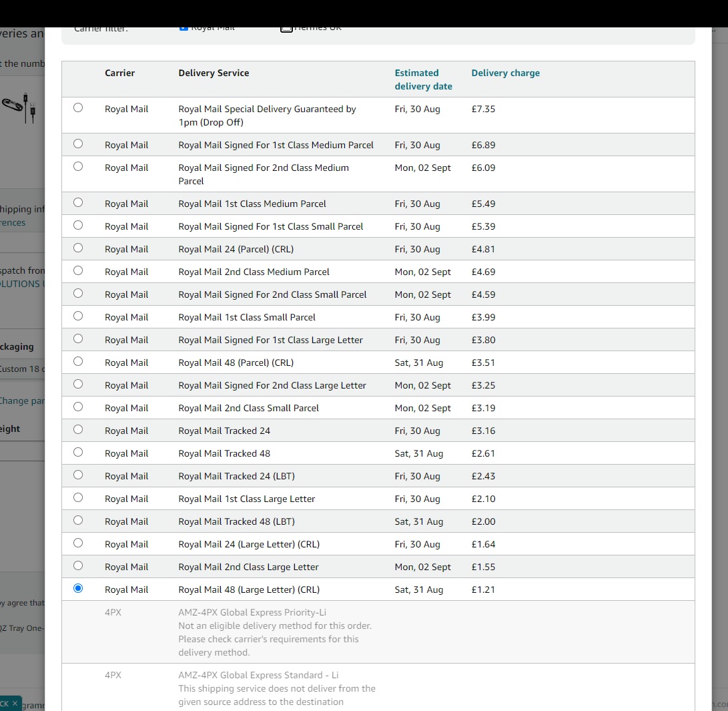Click the £3.16 delivery charge
728x711 pixels.
pyautogui.click(x=483, y=431)
